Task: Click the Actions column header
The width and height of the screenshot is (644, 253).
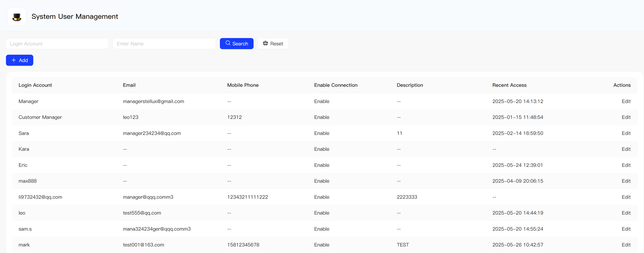Action: (x=622, y=85)
